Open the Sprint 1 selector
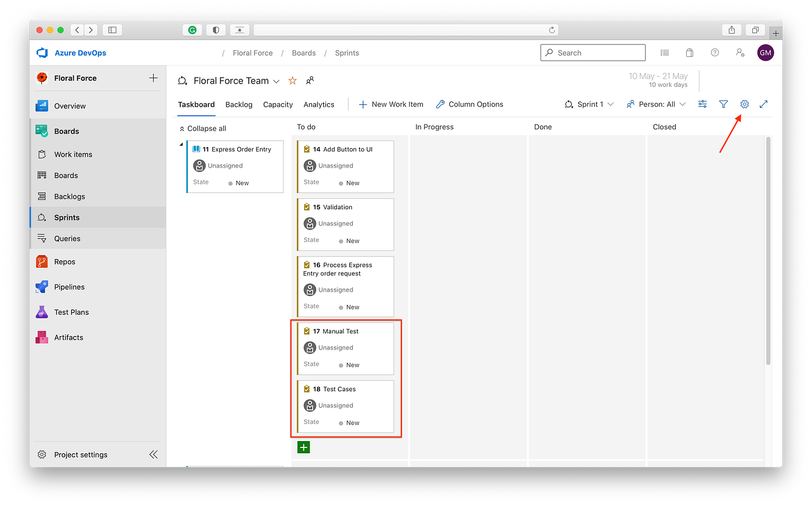 589,104
